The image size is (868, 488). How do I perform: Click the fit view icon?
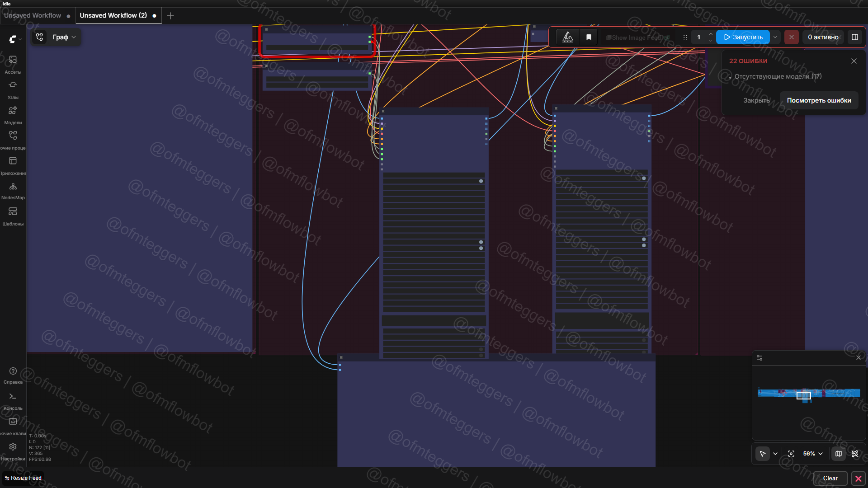pos(791,454)
